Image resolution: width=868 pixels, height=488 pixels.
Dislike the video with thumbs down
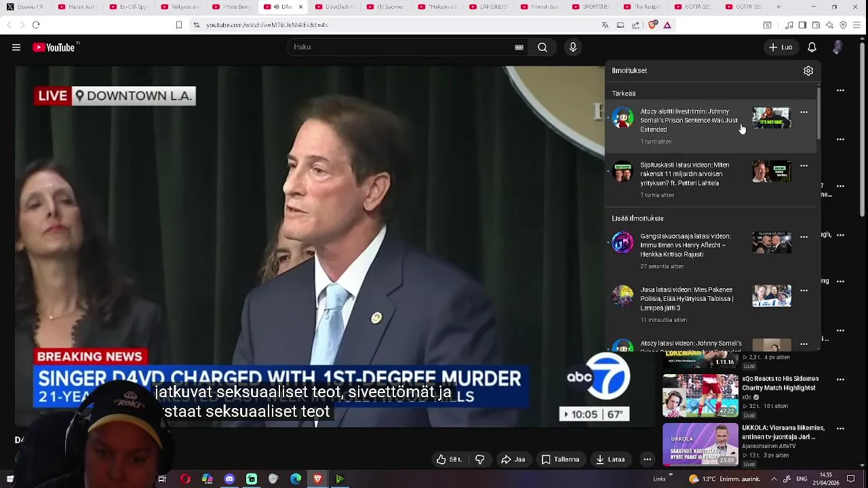(480, 460)
